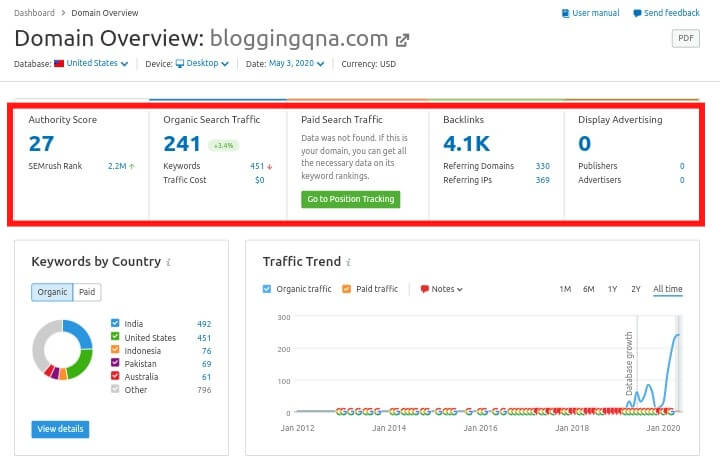The width and height of the screenshot is (720, 463).
Task: Click the Currency: USD label
Action: tap(368, 64)
